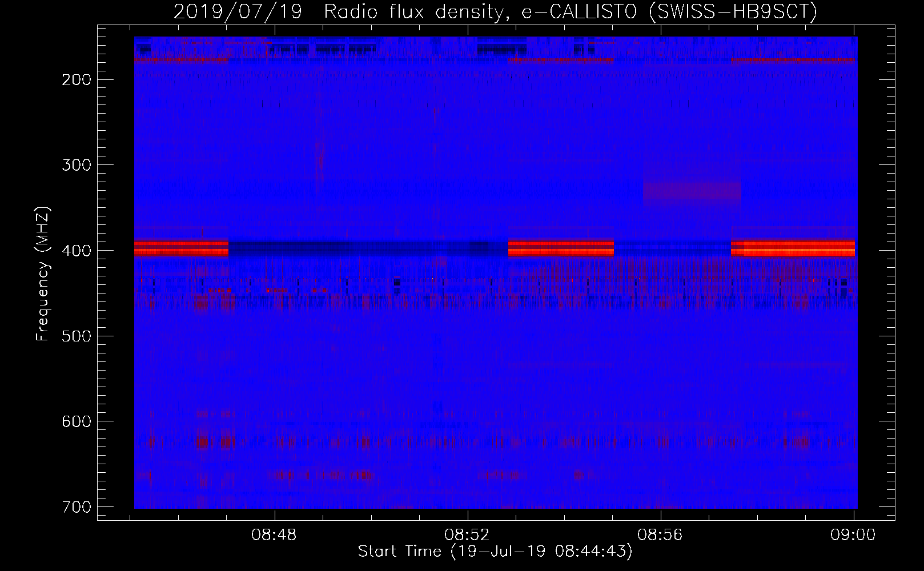Click the 700 frequency tick label
Image resolution: width=924 pixels, height=571 pixels.
(76, 507)
